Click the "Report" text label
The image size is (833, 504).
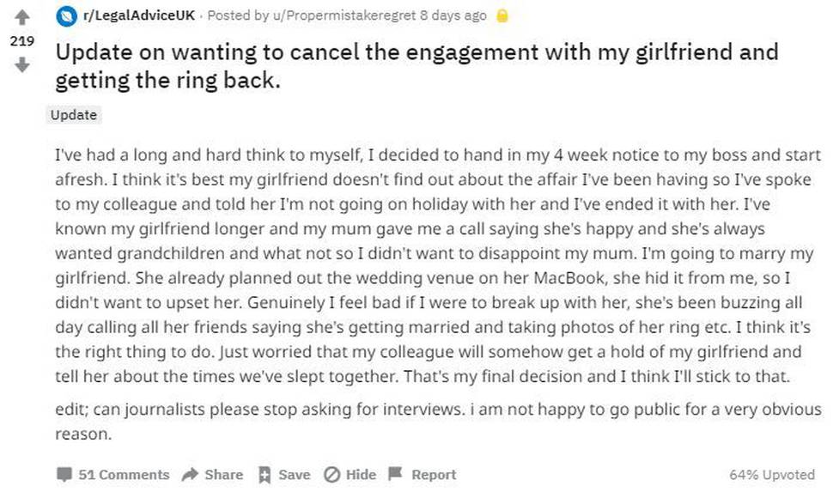click(x=434, y=474)
